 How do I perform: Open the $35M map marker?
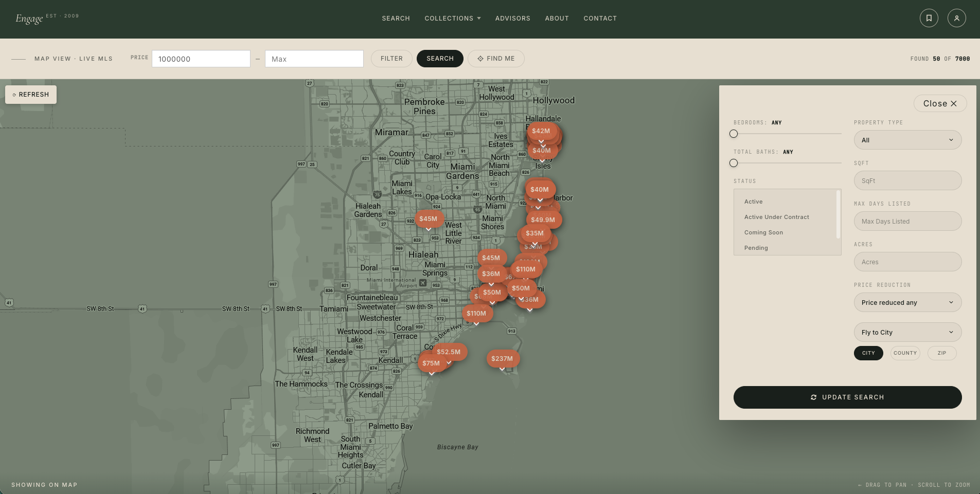(534, 233)
